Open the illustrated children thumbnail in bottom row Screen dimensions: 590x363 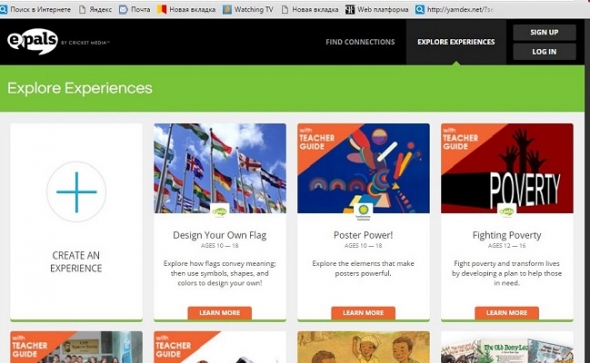pos(363,347)
